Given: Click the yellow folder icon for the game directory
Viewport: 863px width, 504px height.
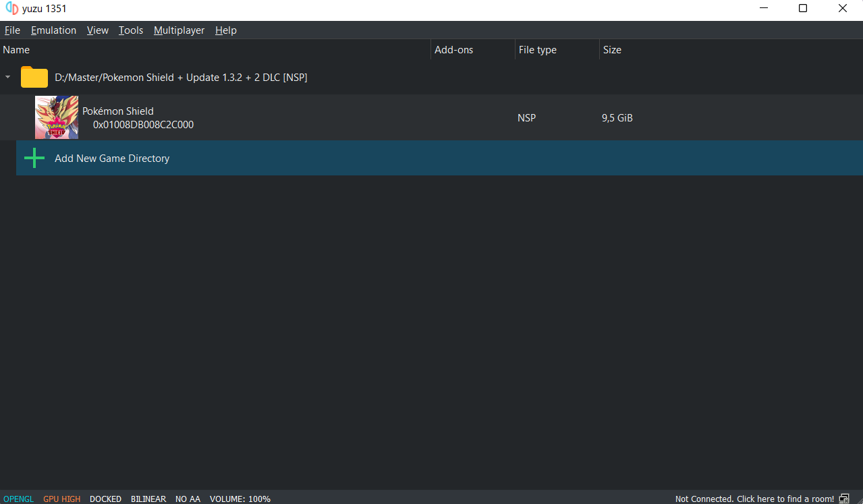Looking at the screenshot, I should point(34,77).
